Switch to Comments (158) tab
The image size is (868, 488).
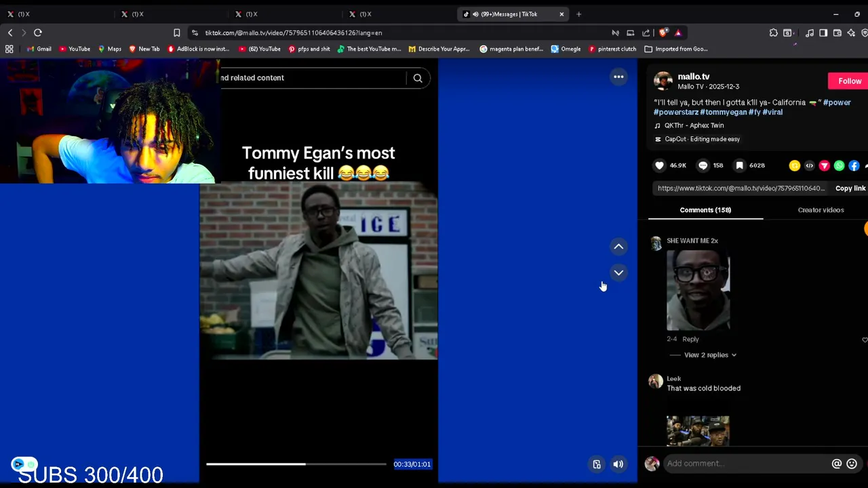point(705,210)
